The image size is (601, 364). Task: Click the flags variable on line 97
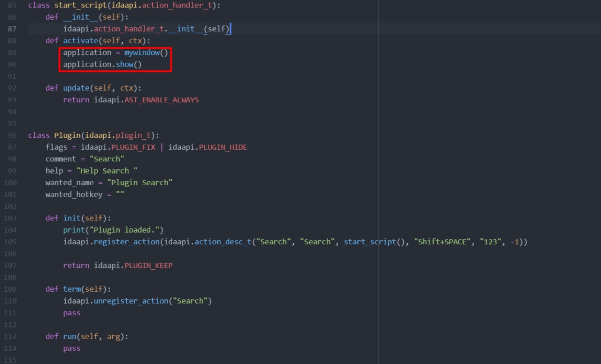[x=56, y=147]
